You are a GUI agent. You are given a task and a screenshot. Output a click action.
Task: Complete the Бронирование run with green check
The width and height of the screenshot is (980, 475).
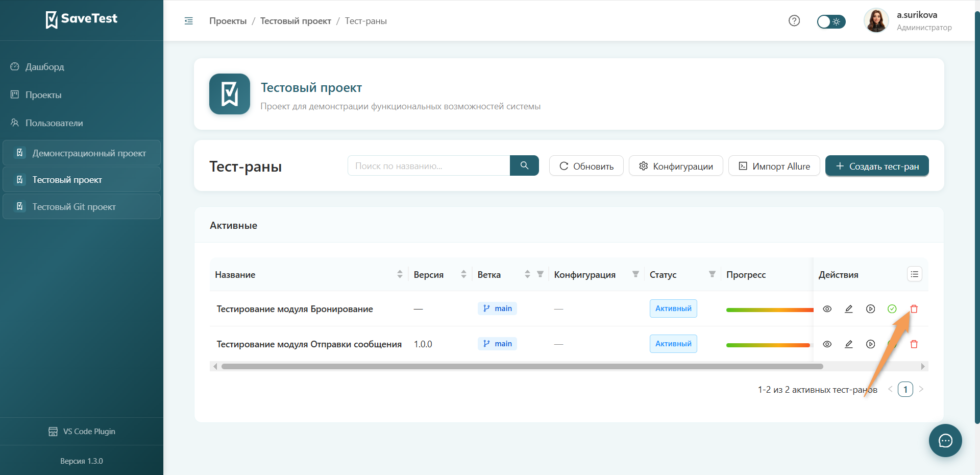tap(892, 309)
